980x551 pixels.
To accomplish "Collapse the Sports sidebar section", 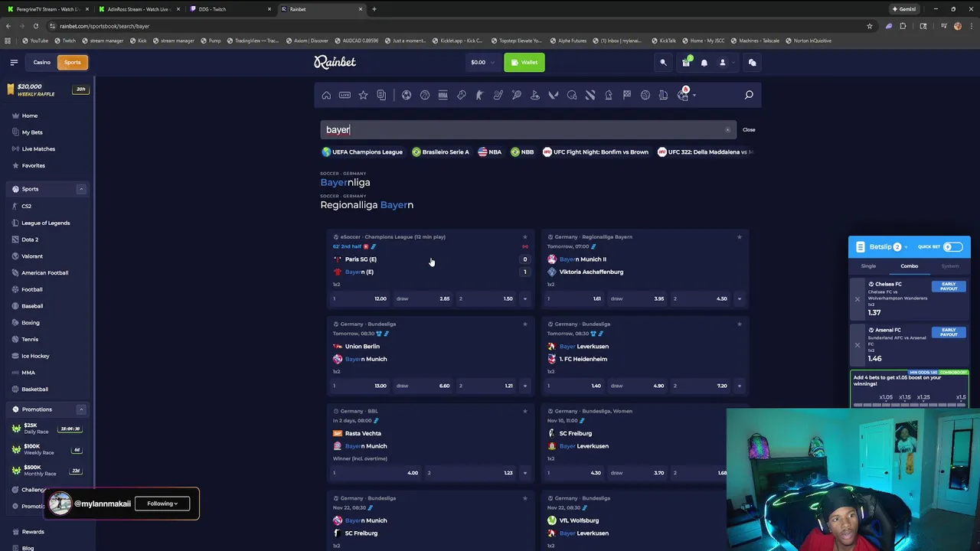I will point(81,189).
